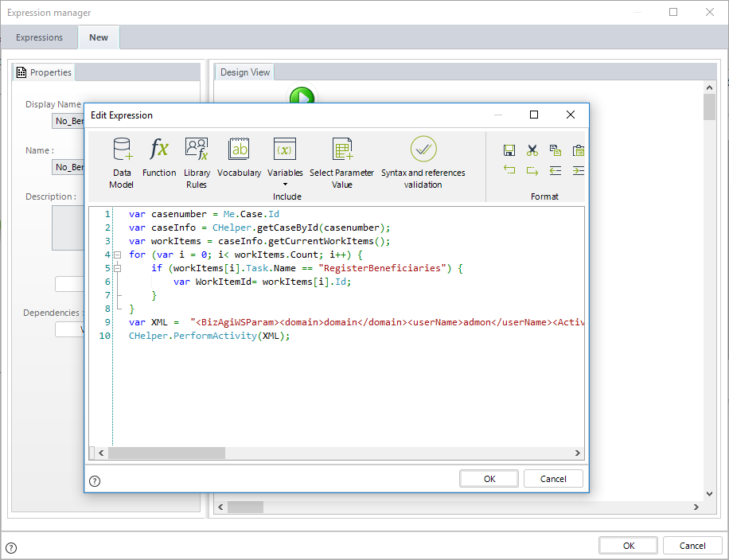This screenshot has height=560, width=729.
Task: Run Syntax and references validation
Action: coord(423,162)
